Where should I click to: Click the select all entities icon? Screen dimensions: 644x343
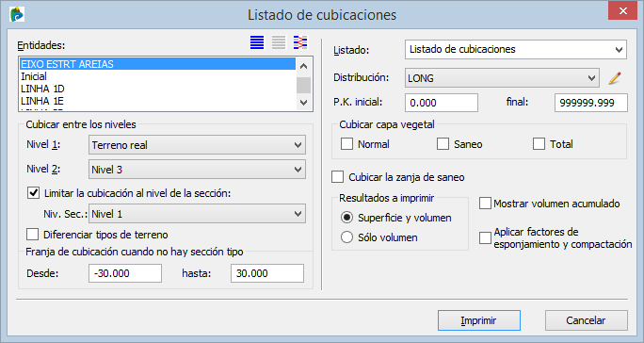pyautogui.click(x=257, y=42)
